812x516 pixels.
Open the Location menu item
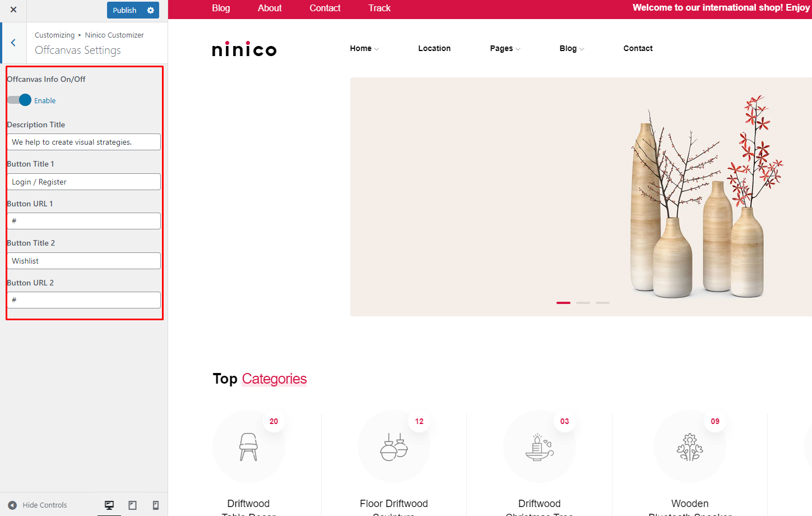[434, 48]
